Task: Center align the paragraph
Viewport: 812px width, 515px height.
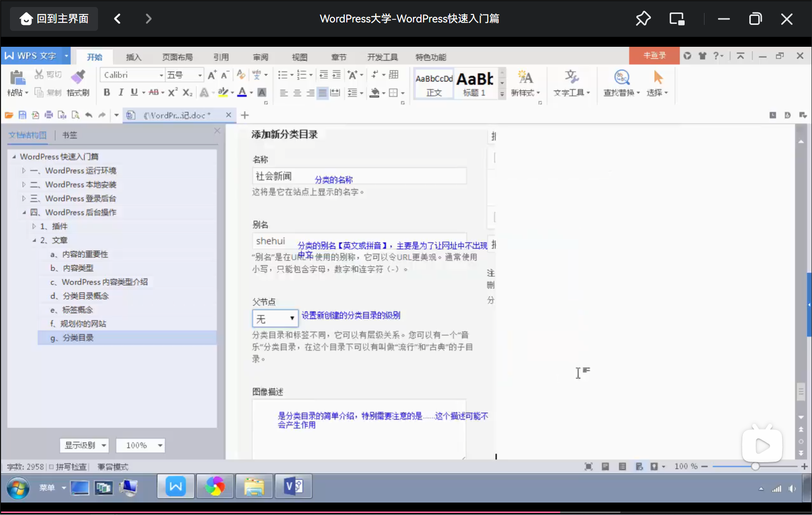Action: (297, 93)
